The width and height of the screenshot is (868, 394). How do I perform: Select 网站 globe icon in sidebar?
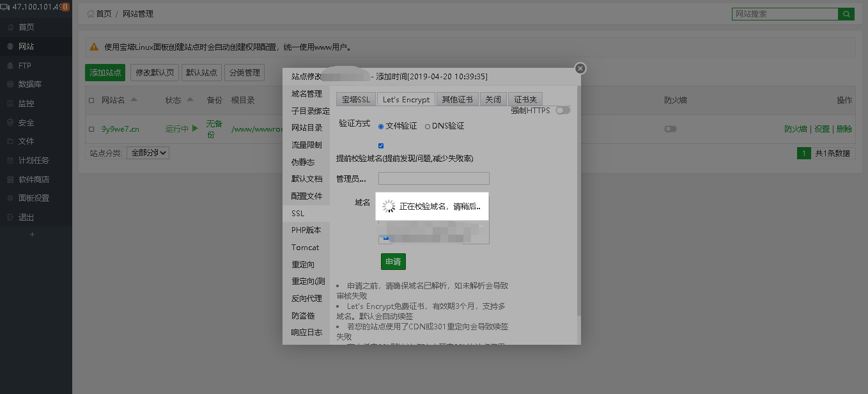[10, 47]
